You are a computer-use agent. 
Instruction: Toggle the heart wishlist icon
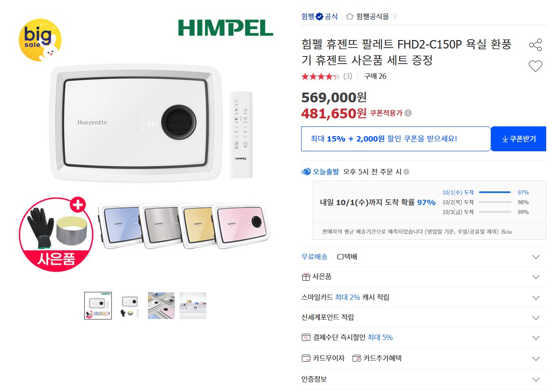coord(536,67)
